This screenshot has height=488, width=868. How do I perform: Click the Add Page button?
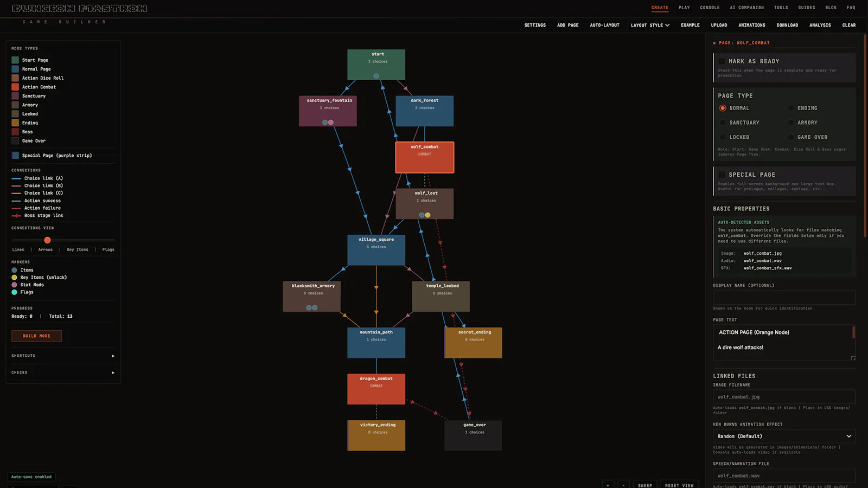click(567, 25)
